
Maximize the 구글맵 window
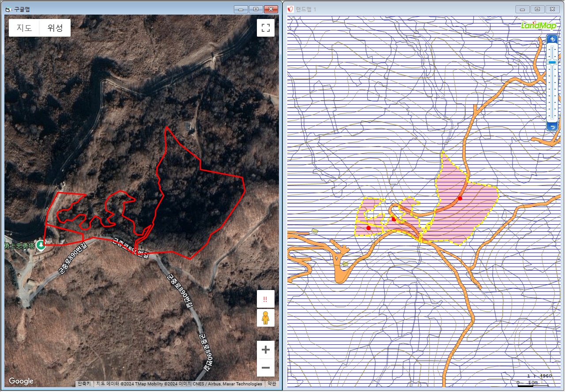[x=255, y=9]
